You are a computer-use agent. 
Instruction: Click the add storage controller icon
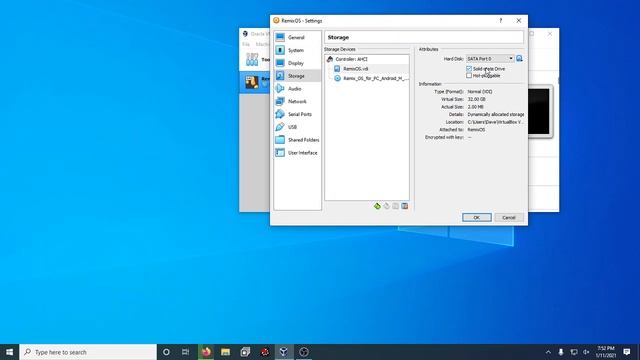377,206
